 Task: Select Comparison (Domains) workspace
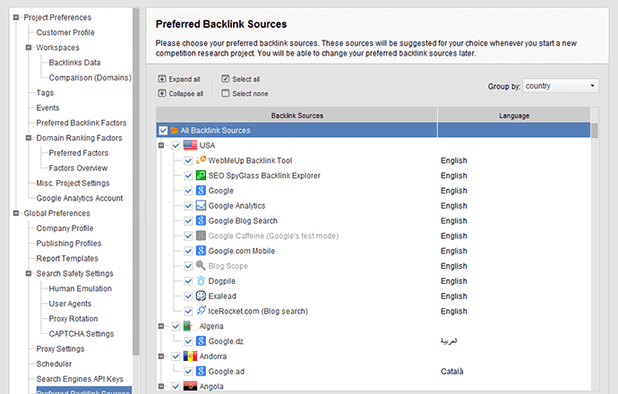(x=90, y=78)
